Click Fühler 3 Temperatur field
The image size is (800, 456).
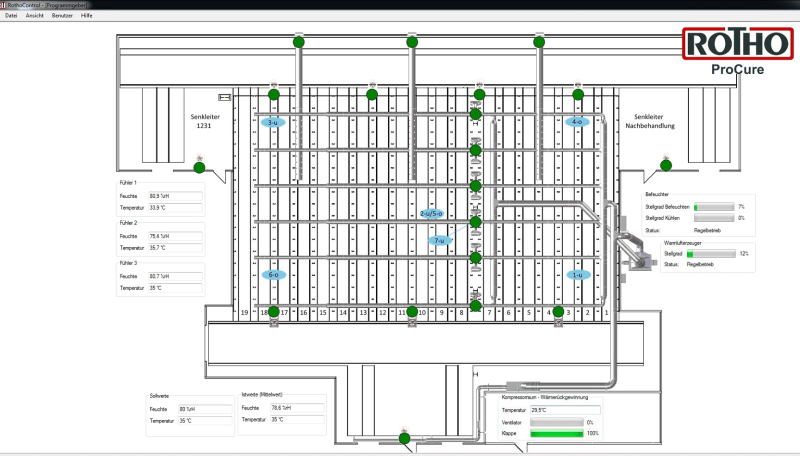click(x=175, y=288)
